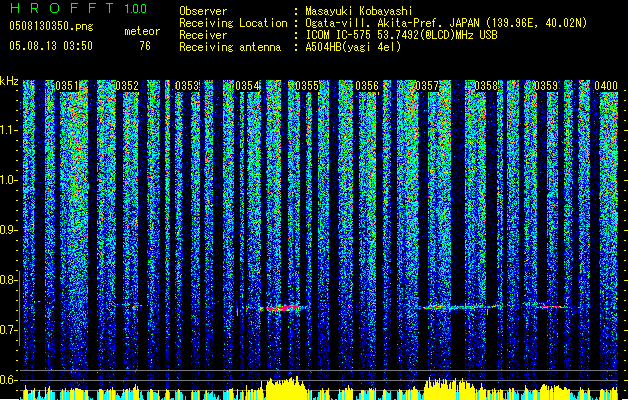The width and height of the screenshot is (629, 400).
Task: Click the date stamp 05.08.13 03:50
Action: tap(51, 46)
